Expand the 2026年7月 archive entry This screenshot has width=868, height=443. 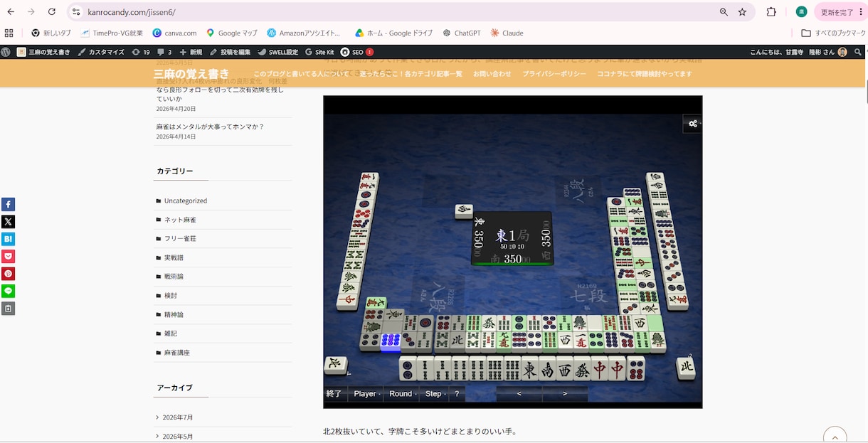point(177,417)
